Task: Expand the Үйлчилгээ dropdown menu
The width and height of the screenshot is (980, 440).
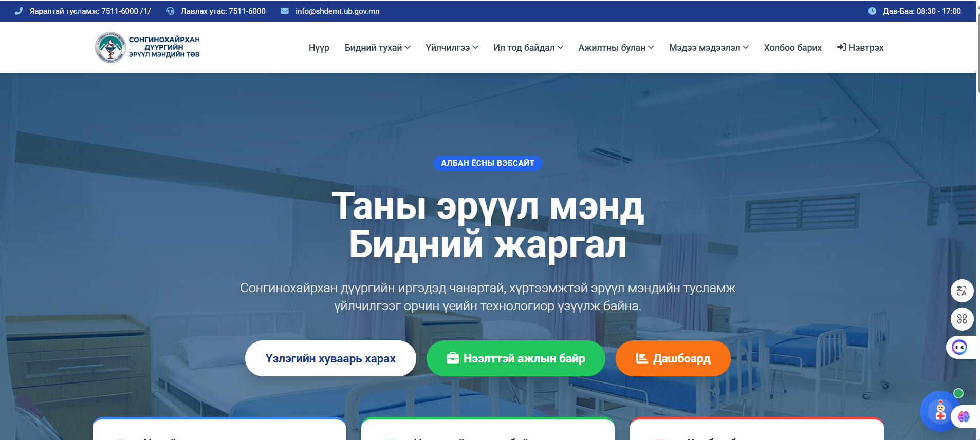Action: click(452, 47)
